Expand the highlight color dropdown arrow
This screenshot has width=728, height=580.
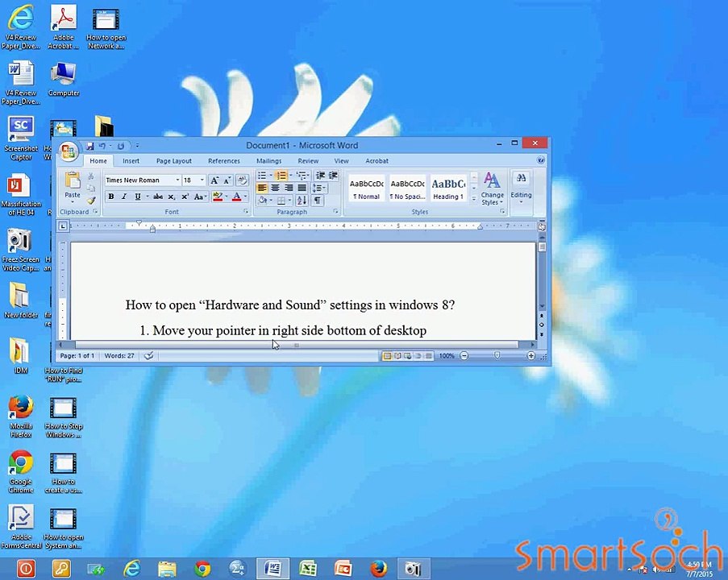(227, 197)
